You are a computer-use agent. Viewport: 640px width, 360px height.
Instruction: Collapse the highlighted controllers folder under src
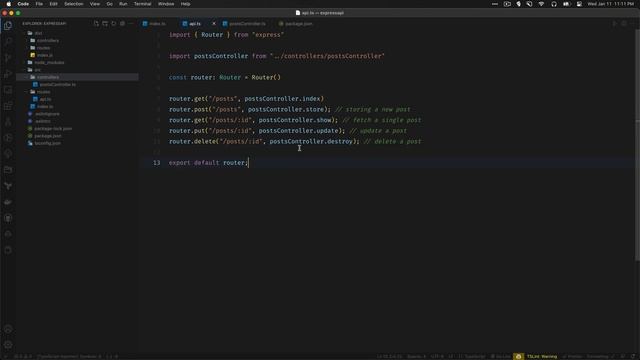[x=78, y=77]
